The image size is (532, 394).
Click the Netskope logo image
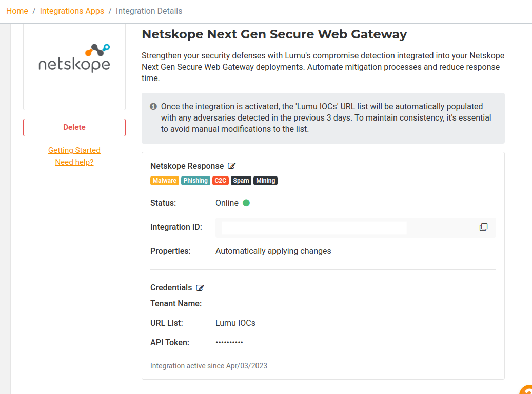tap(74, 58)
